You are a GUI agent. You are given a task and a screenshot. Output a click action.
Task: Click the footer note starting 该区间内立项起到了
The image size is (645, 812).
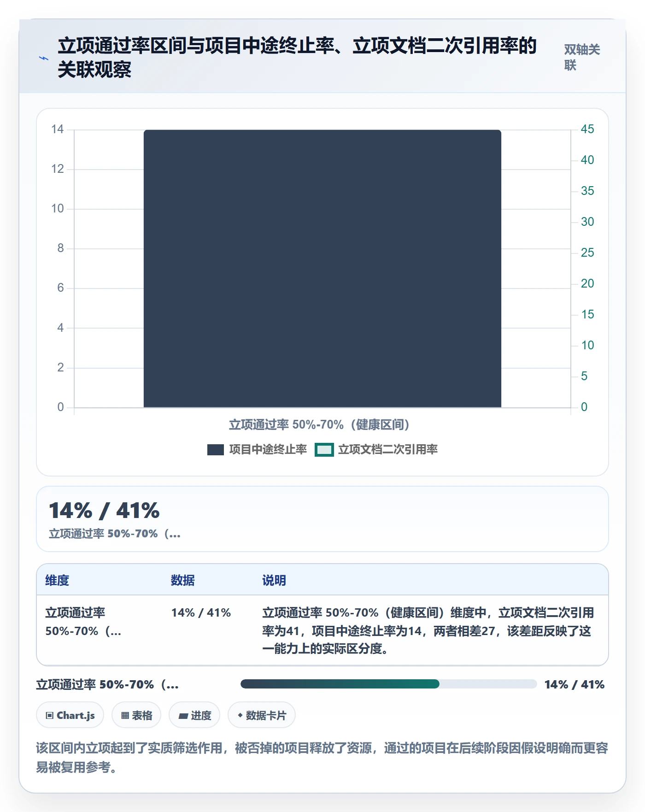coord(322,757)
